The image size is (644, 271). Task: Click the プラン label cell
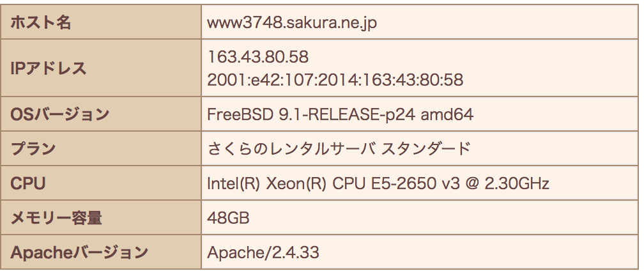101,149
